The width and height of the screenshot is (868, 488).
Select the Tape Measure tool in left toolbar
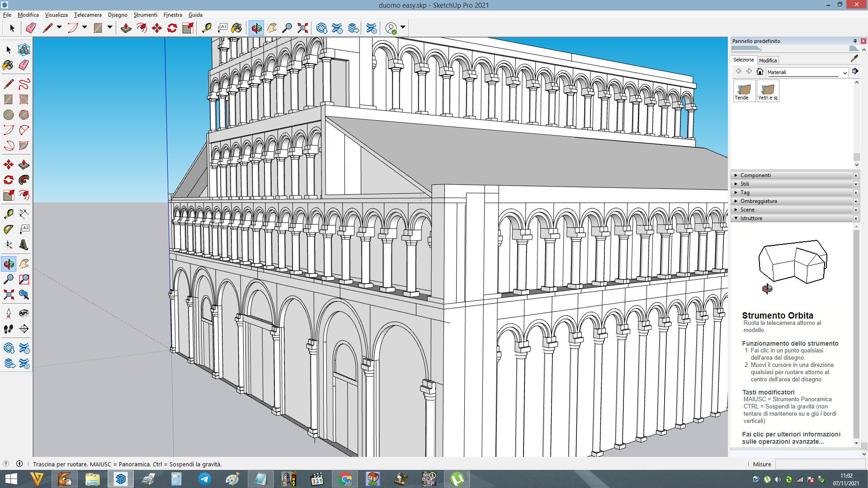8,214
